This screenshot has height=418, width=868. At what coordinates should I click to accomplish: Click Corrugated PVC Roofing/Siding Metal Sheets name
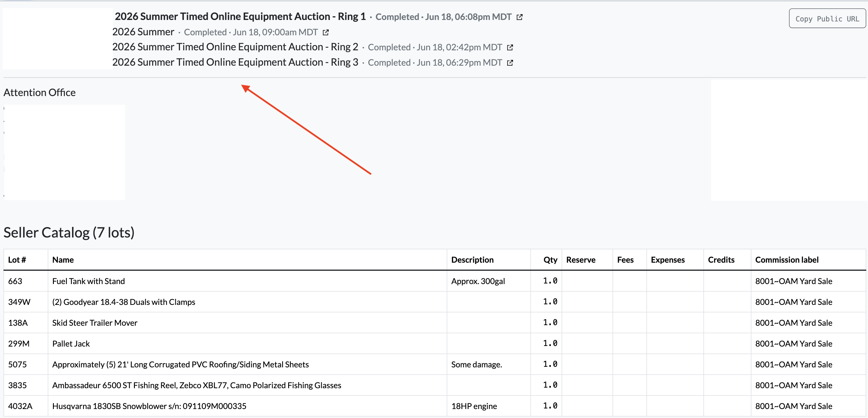(180, 365)
